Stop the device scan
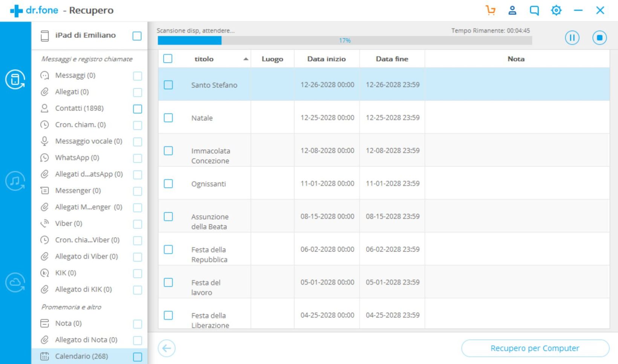The height and width of the screenshot is (364, 618). 599,38
